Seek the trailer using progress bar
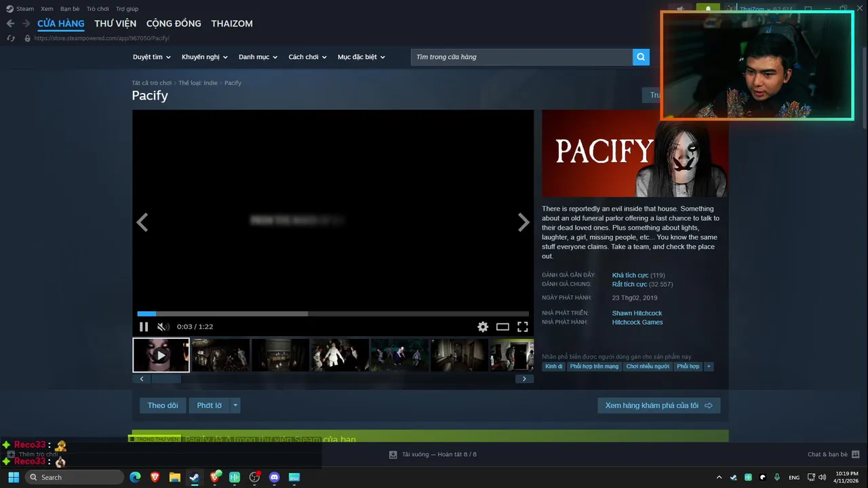Screen dimensions: 868x488 [x=333, y=314]
